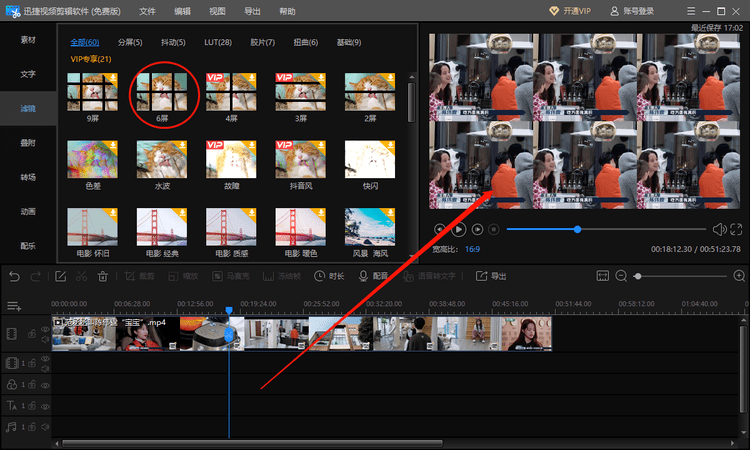Image resolution: width=750 pixels, height=450 pixels.
Task: Switch to the LUT(28) filter tab
Action: (x=218, y=42)
